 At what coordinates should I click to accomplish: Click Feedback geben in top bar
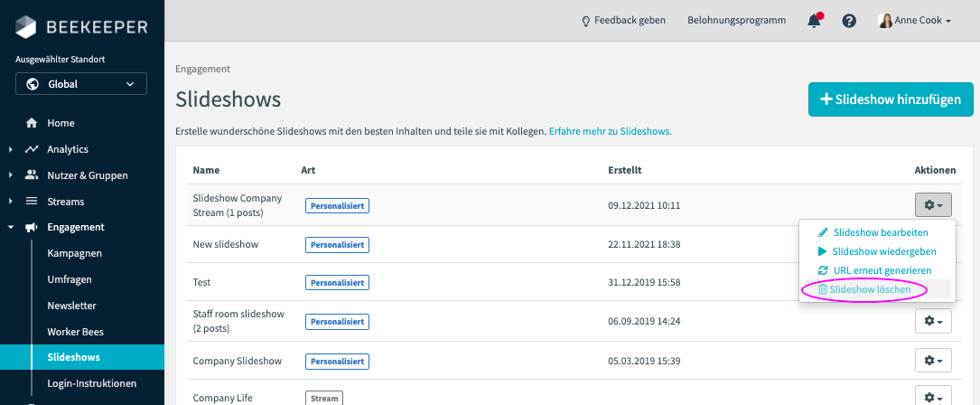point(624,21)
